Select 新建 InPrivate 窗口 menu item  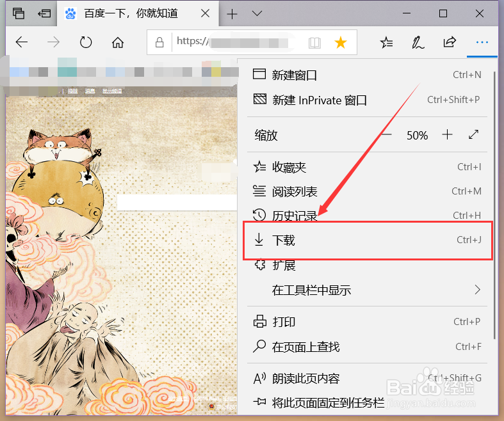tap(367, 100)
